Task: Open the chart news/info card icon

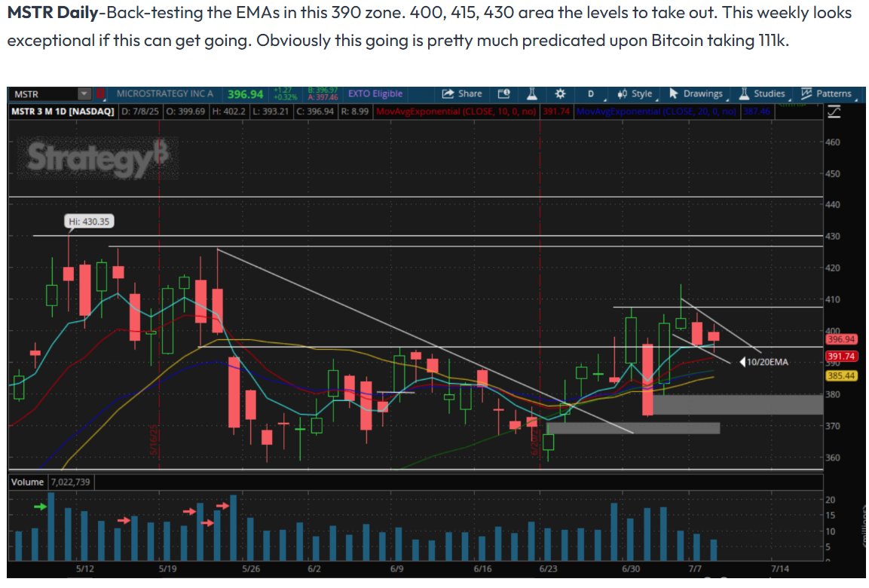Action: click(x=503, y=93)
